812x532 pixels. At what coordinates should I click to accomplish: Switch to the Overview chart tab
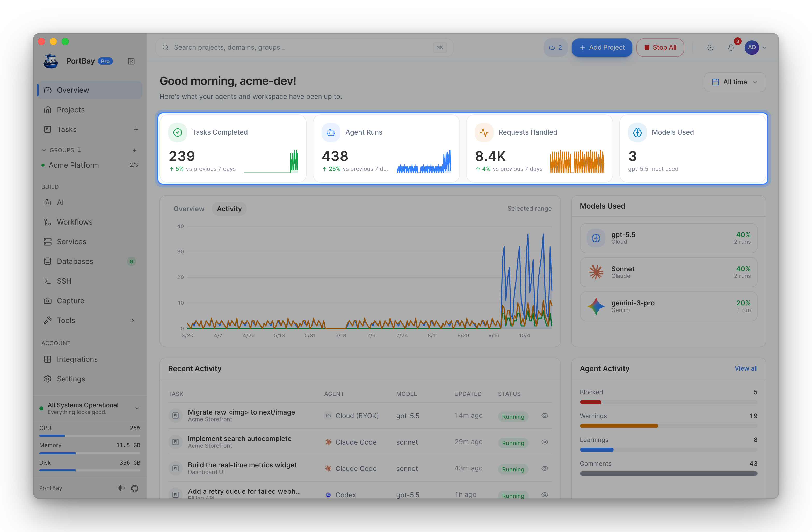(189, 209)
